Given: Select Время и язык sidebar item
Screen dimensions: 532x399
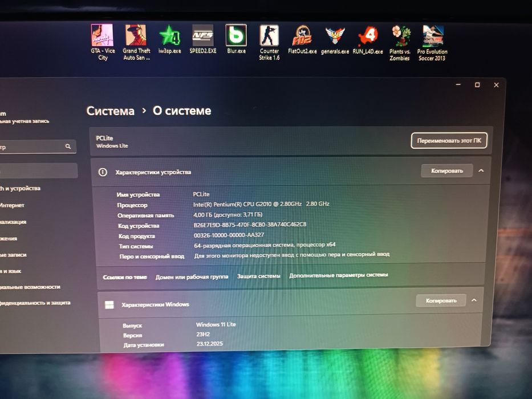Looking at the screenshot, I should (11, 271).
